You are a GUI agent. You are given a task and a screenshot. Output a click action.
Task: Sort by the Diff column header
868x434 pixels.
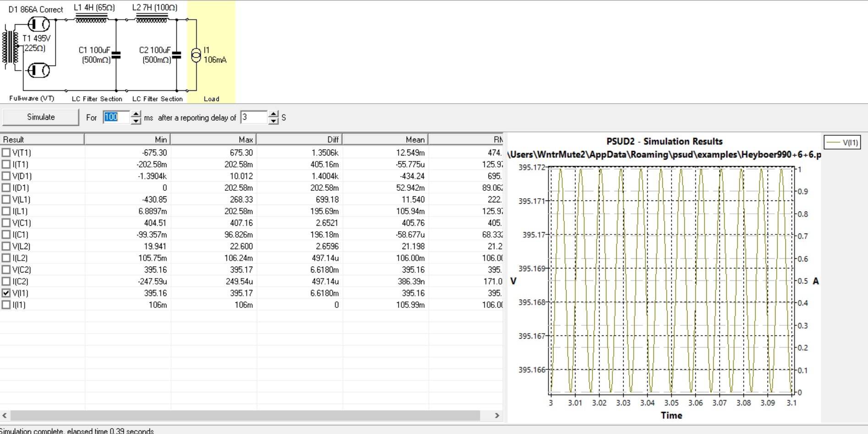tap(299, 139)
